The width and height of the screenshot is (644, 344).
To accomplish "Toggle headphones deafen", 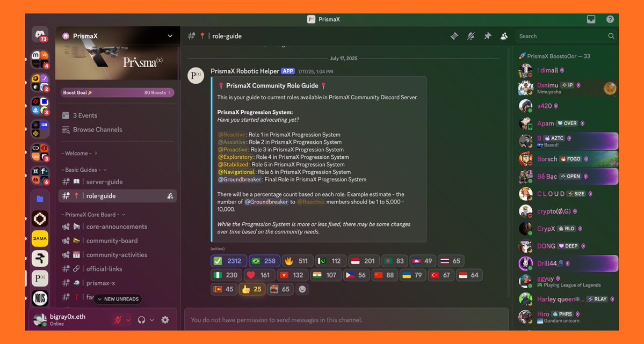I will tap(142, 320).
